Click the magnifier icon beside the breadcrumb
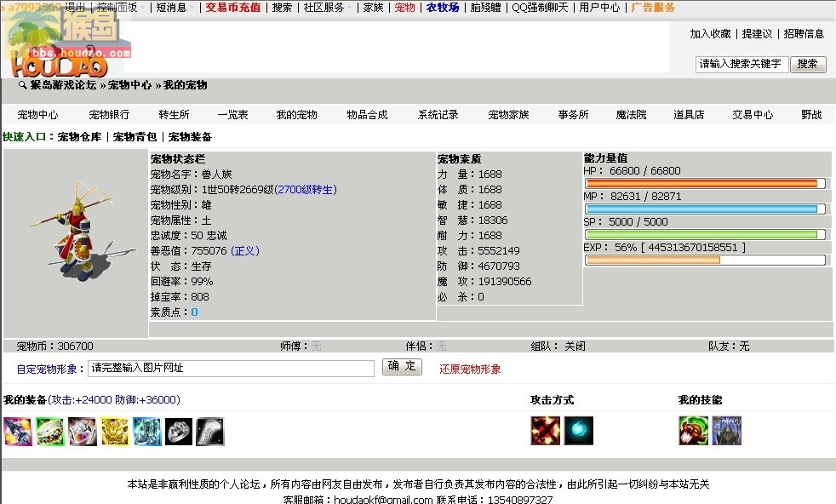Image resolution: width=836 pixels, height=504 pixels. pyautogui.click(x=22, y=85)
